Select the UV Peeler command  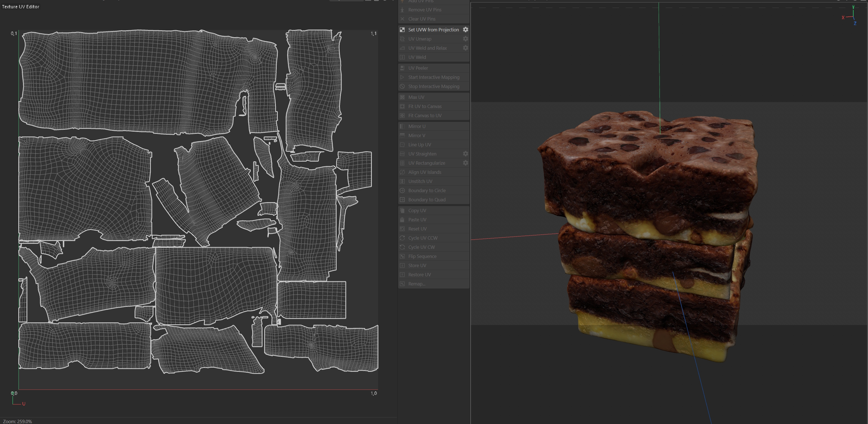[x=418, y=68]
